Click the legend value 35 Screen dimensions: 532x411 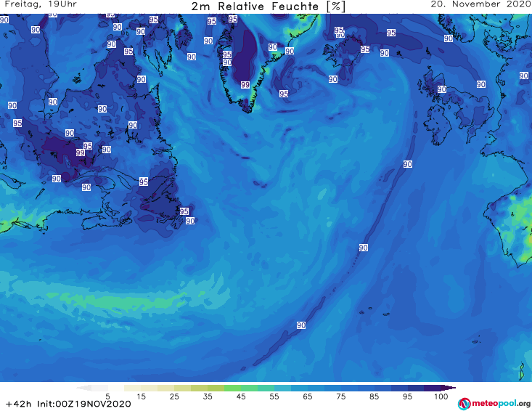pyautogui.click(x=208, y=396)
